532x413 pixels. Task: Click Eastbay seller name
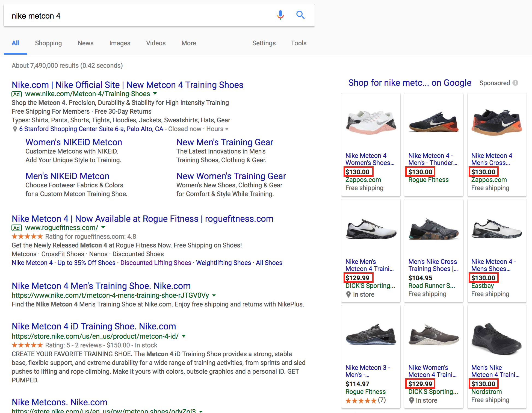pyautogui.click(x=482, y=286)
